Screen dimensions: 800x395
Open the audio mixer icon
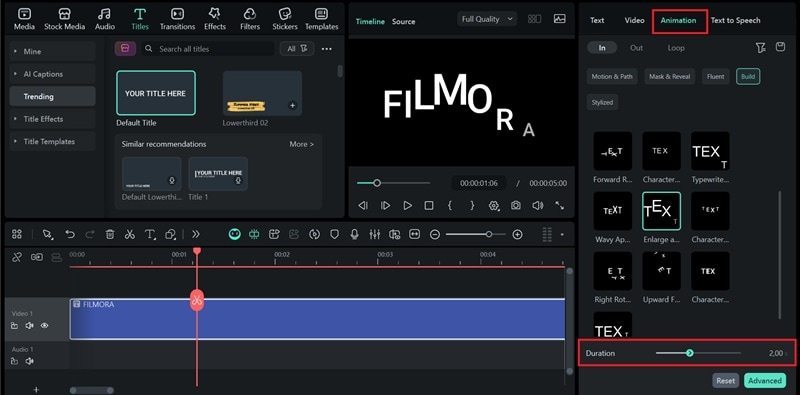pyautogui.click(x=374, y=234)
